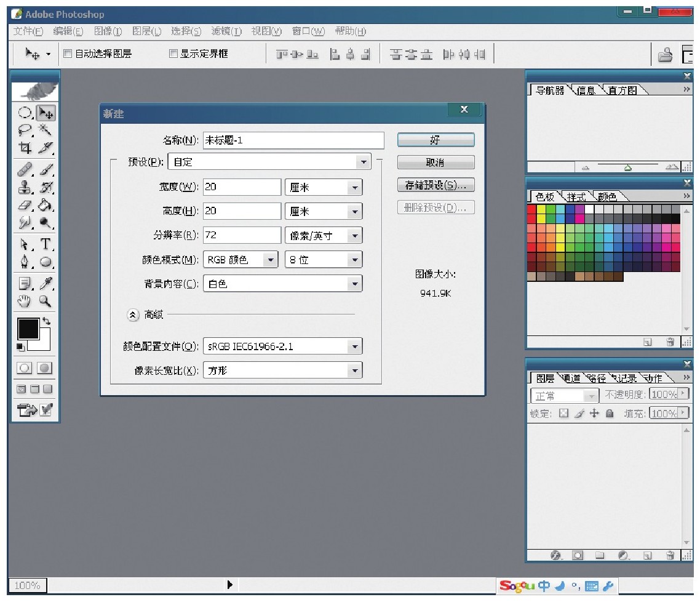Image resolution: width=700 pixels, height=605 pixels.
Task: Click the background color swatch in toolbox
Action: click(44, 344)
